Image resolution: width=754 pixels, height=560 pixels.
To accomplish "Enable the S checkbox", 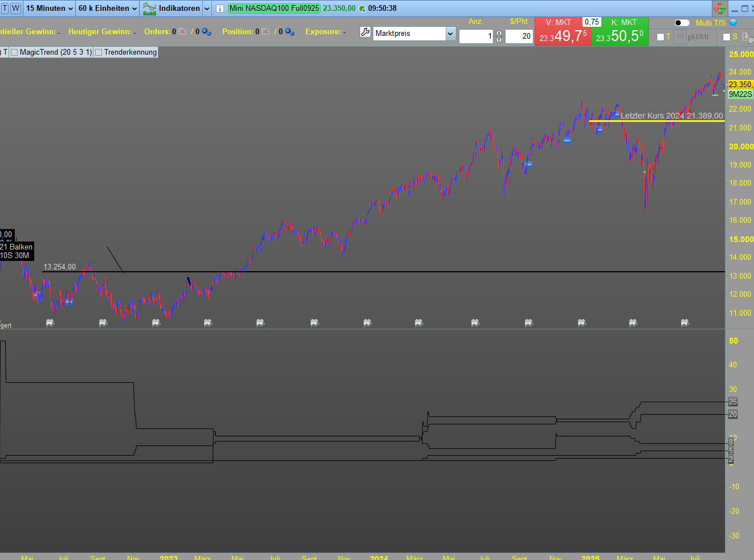I will click(727, 37).
